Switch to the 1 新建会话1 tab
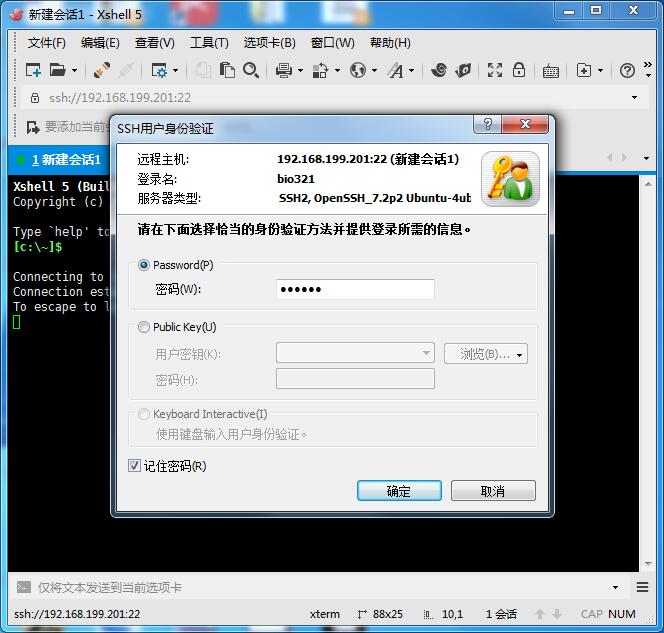Image resolution: width=664 pixels, height=633 pixels. tap(59, 160)
